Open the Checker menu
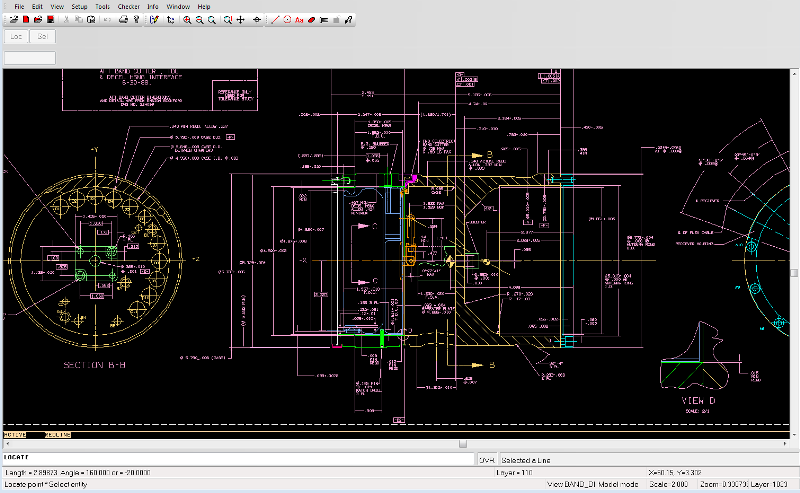 [x=128, y=6]
